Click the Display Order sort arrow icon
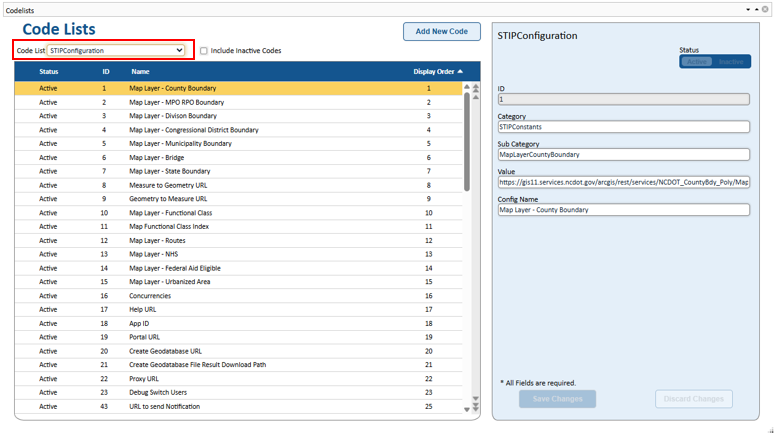 pyautogui.click(x=460, y=72)
